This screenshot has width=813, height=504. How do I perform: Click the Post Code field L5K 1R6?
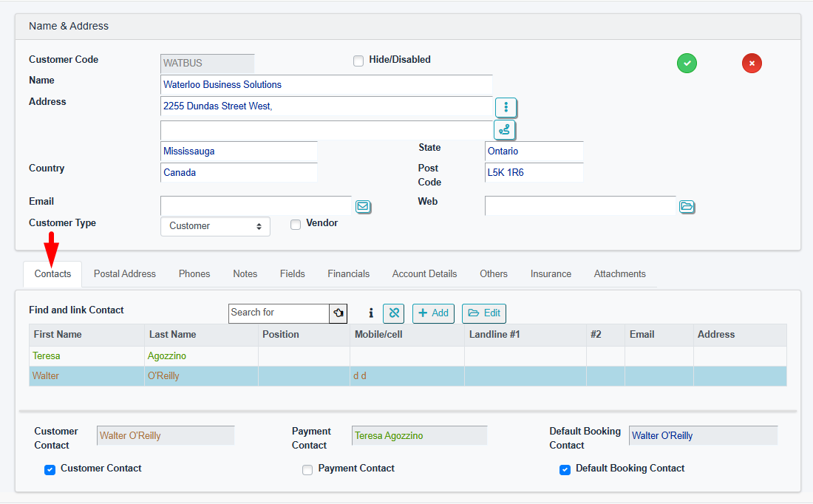(534, 173)
